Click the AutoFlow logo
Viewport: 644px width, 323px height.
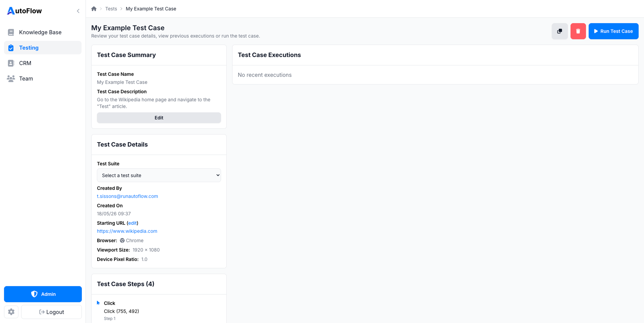[x=24, y=11]
